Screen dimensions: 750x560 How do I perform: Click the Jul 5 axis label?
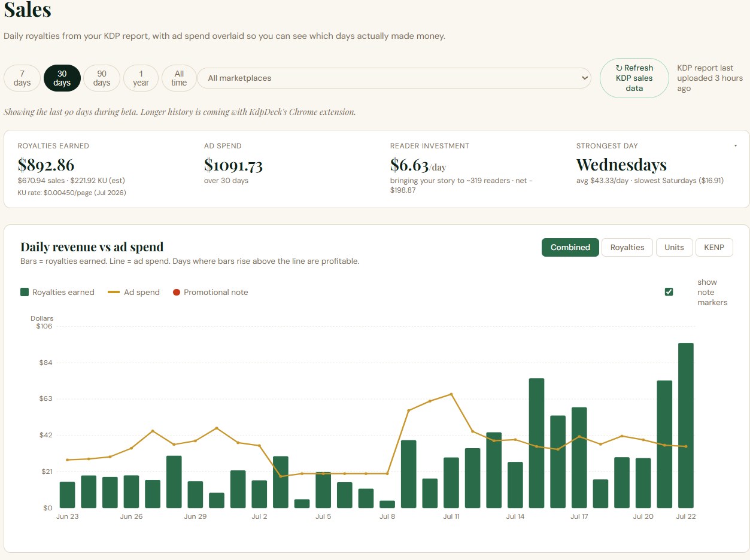tap(323, 516)
